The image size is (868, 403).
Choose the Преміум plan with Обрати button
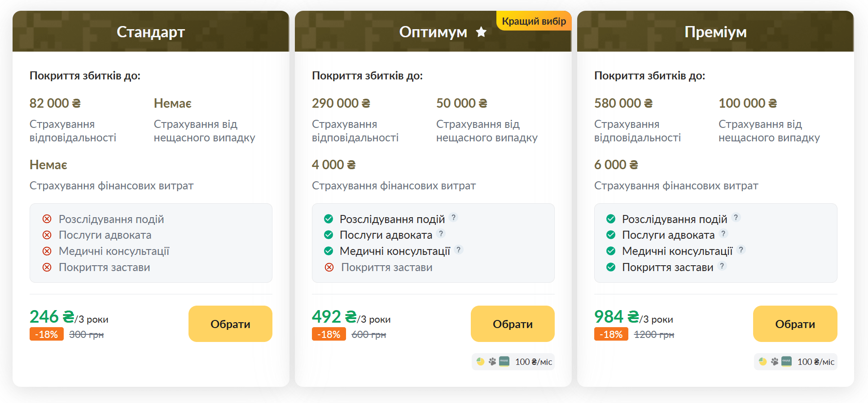(x=795, y=324)
